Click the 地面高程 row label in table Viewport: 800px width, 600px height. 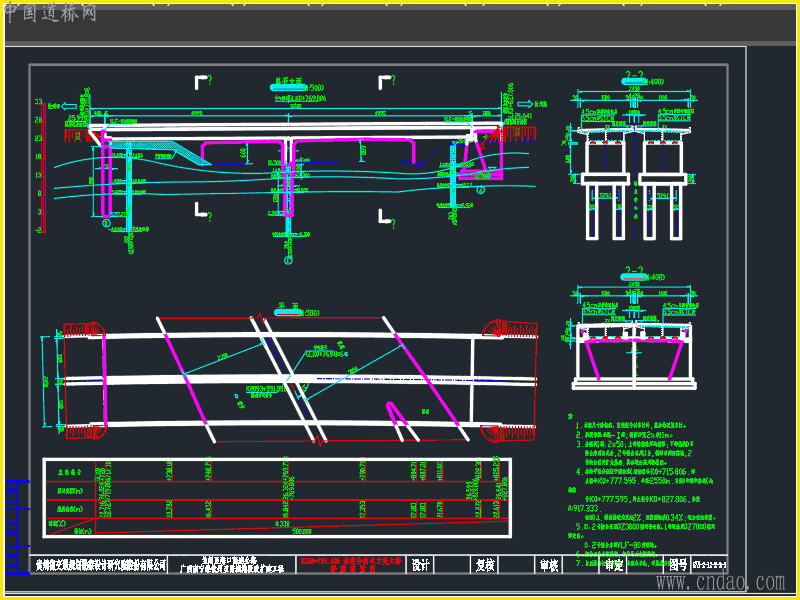click(70, 509)
